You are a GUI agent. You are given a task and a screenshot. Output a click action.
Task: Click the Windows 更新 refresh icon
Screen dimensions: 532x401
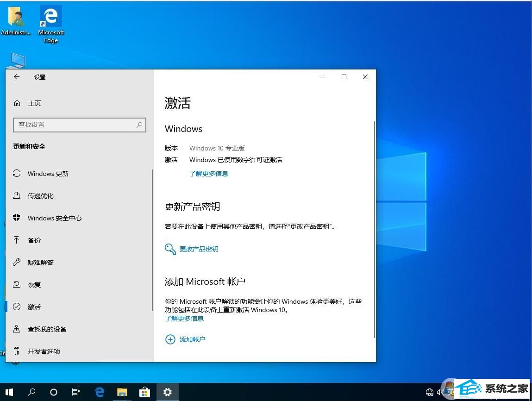click(x=17, y=173)
